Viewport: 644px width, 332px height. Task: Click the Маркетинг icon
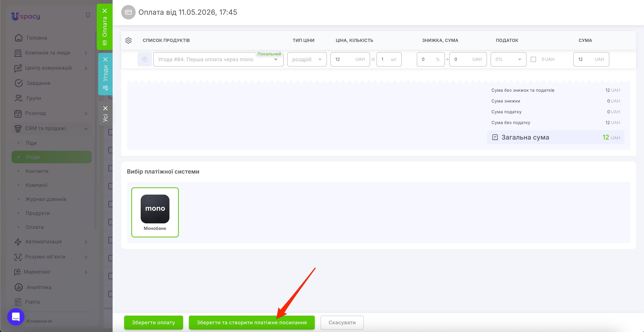pyautogui.click(x=17, y=272)
